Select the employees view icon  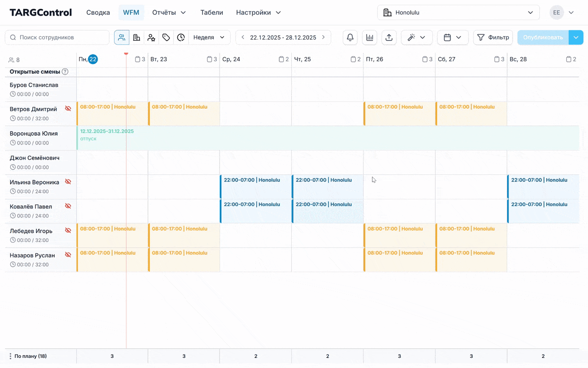(x=122, y=37)
